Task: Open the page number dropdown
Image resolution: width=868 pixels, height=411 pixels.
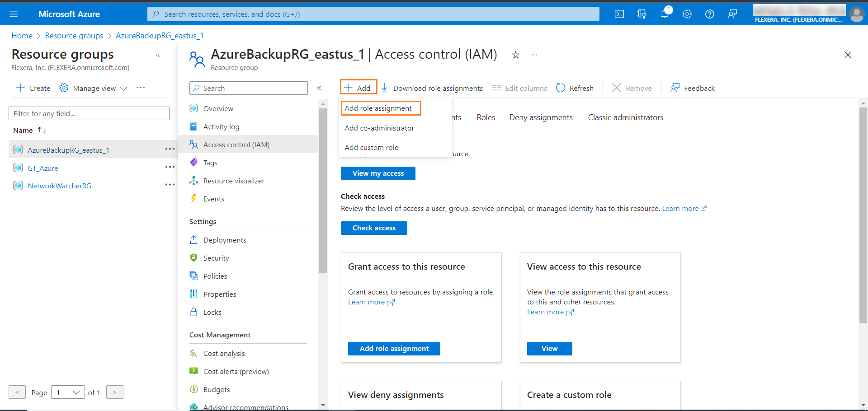Action: click(68, 392)
